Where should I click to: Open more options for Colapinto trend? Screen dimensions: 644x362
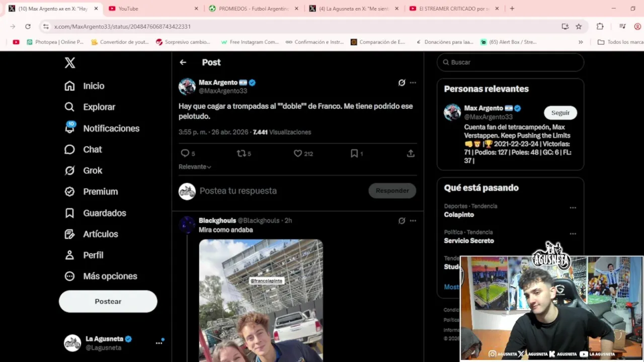pos(573,208)
